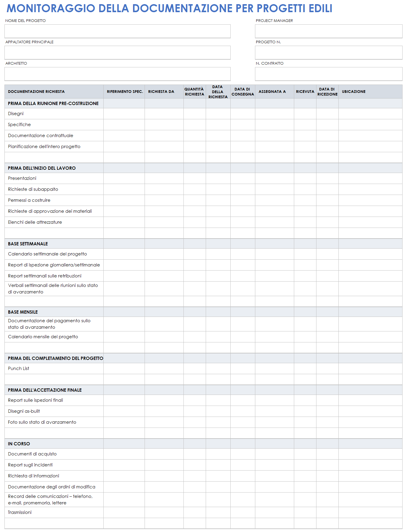
Task: Click Calendario settimanale del progetto row
Action: pos(203,254)
